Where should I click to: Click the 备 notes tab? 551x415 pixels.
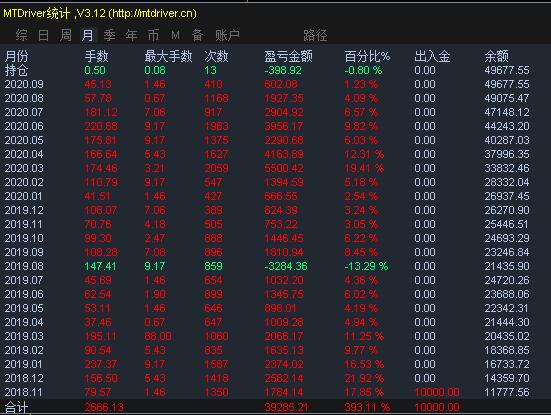click(197, 35)
